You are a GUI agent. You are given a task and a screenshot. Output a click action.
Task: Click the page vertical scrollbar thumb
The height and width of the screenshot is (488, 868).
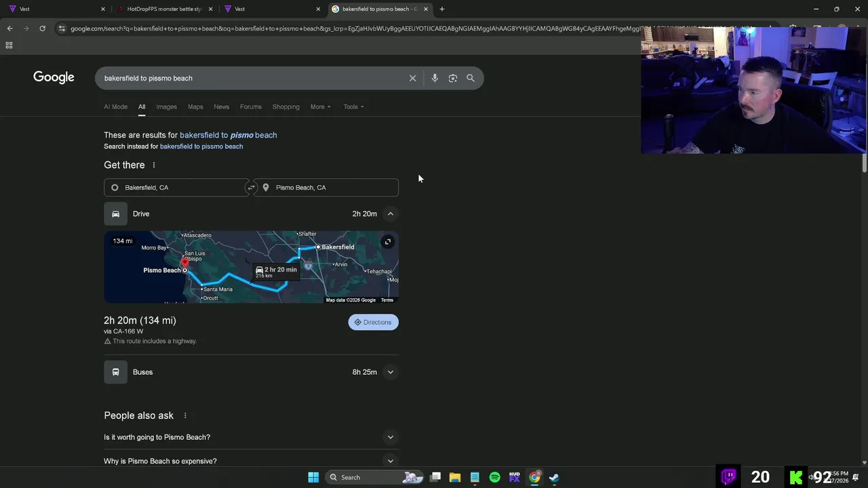(864, 163)
